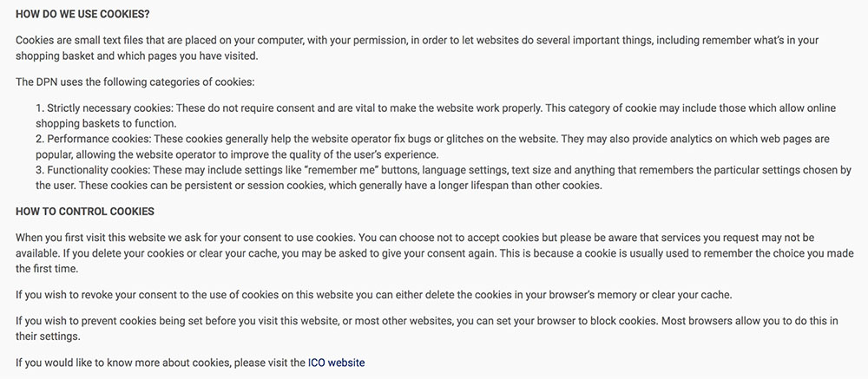The width and height of the screenshot is (868, 379).
Task: Click the 'If you wish to revoke your consent' paragraph
Action: (x=373, y=294)
